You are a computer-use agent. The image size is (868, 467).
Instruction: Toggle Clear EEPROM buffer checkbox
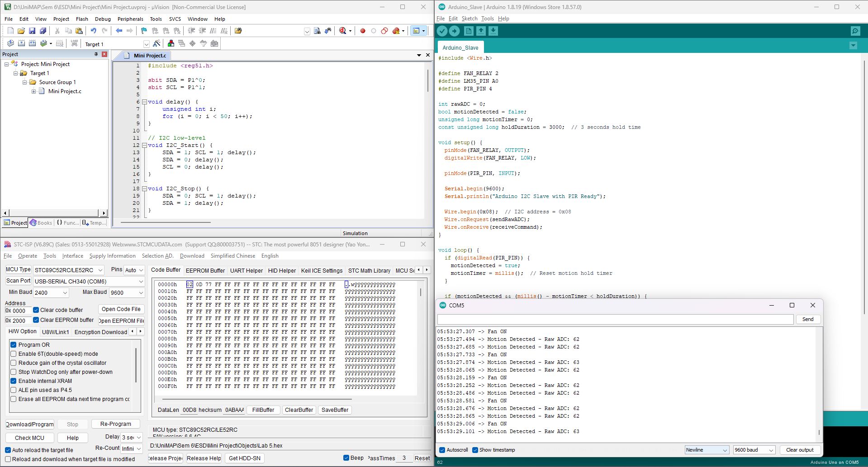coord(36,320)
